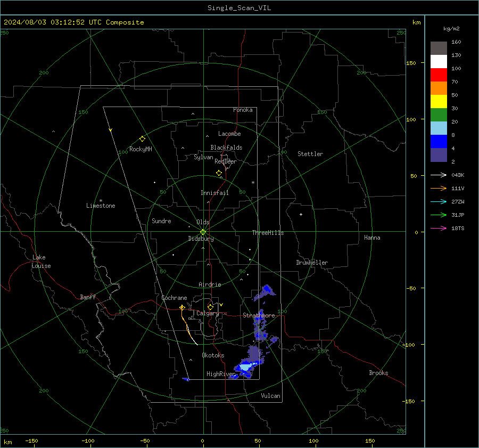Click the orange 111V arrow in legend
The height and width of the screenshot is (448, 479).
coord(439,189)
